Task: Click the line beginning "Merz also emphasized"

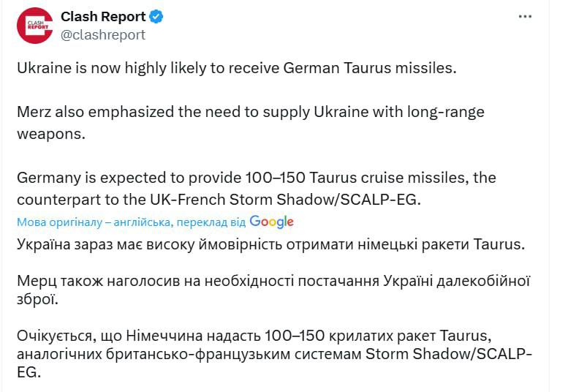Action: point(249,113)
